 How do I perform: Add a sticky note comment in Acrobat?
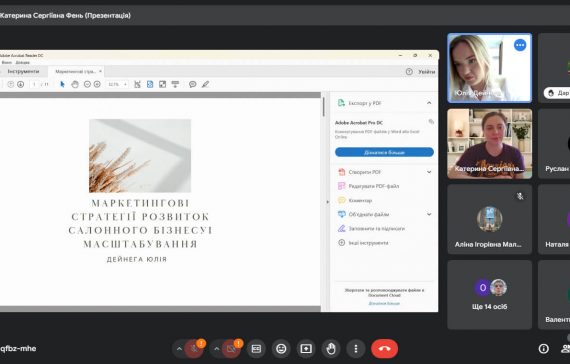(x=193, y=84)
